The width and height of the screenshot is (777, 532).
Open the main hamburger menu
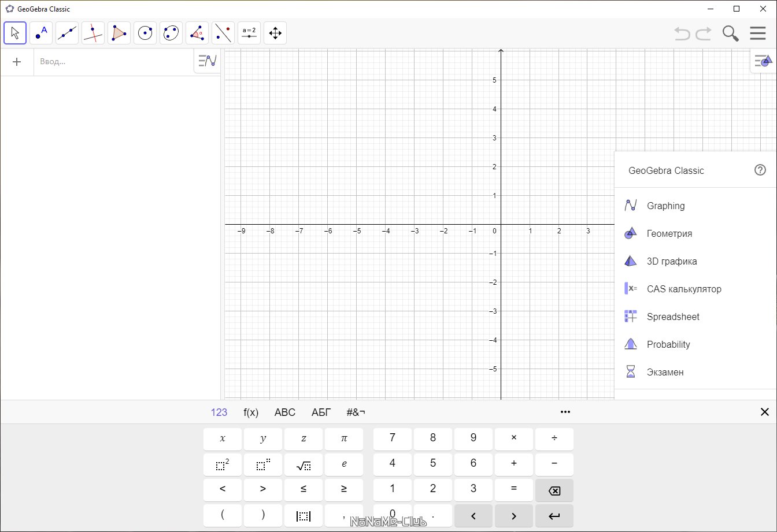(x=757, y=34)
